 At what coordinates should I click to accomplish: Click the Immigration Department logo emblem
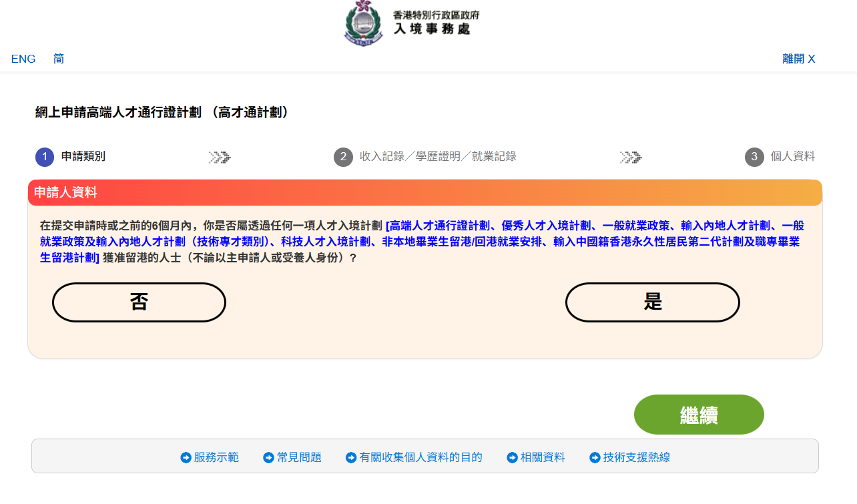364,23
